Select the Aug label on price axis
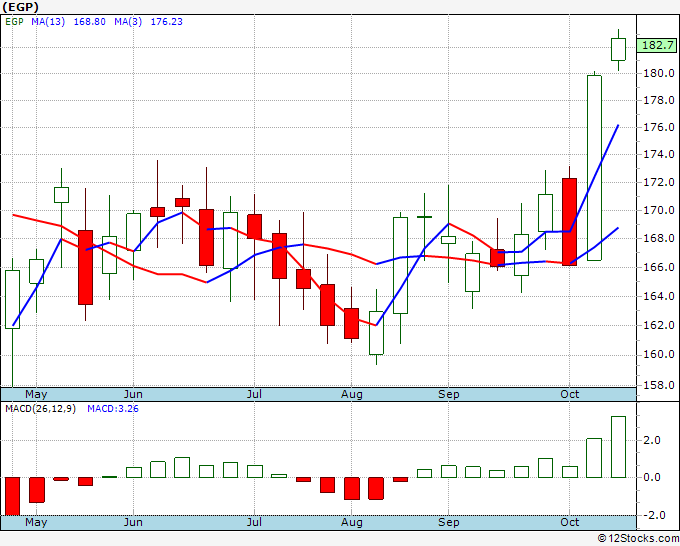 (x=351, y=394)
